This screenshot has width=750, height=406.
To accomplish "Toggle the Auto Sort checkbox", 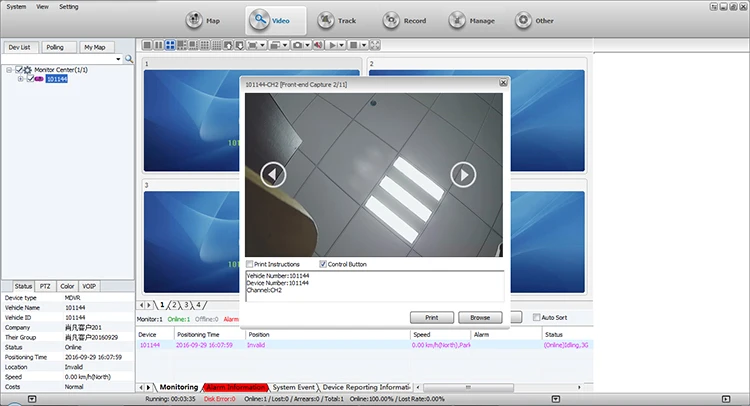I will pos(536,317).
